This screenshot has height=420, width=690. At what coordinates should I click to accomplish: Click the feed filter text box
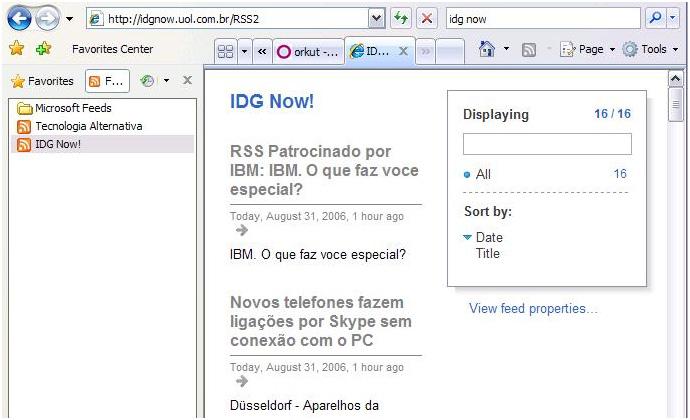point(547,144)
